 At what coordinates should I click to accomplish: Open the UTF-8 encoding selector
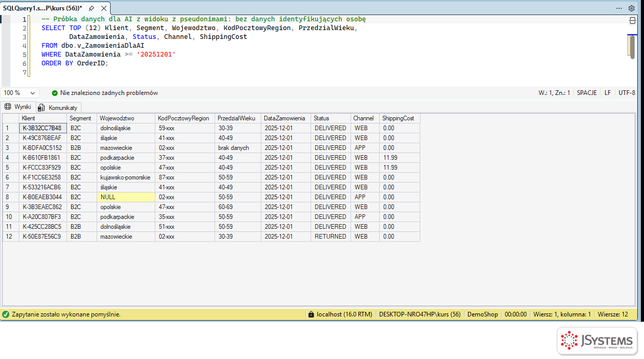[627, 93]
